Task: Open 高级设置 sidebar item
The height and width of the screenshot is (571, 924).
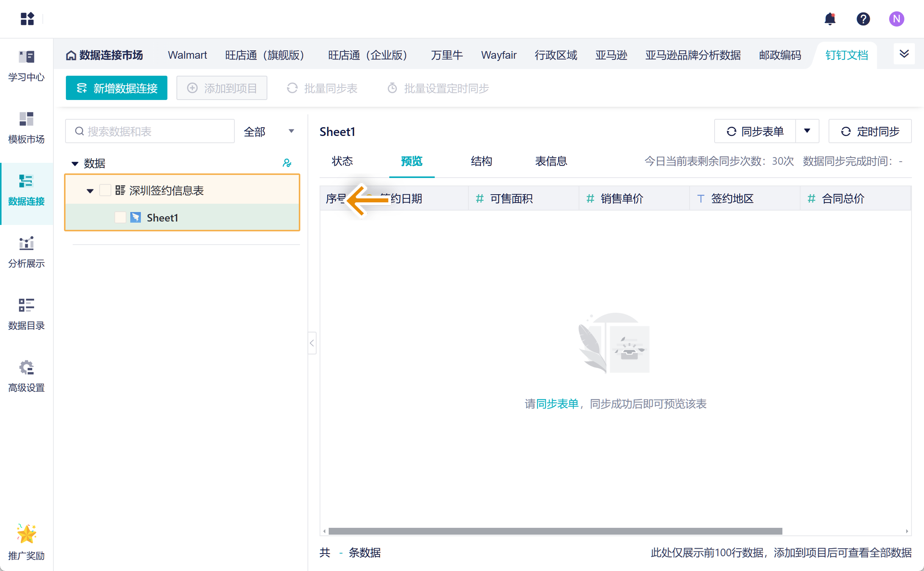Action: coord(27,376)
